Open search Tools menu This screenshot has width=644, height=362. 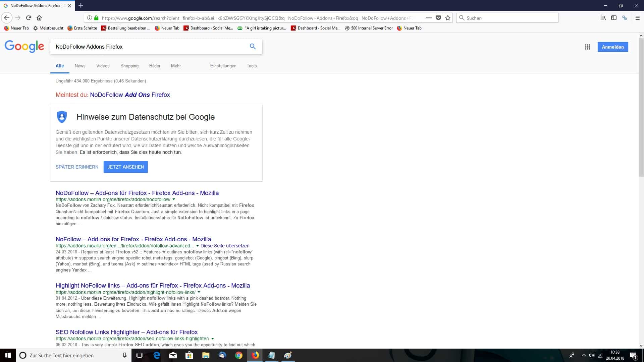252,66
